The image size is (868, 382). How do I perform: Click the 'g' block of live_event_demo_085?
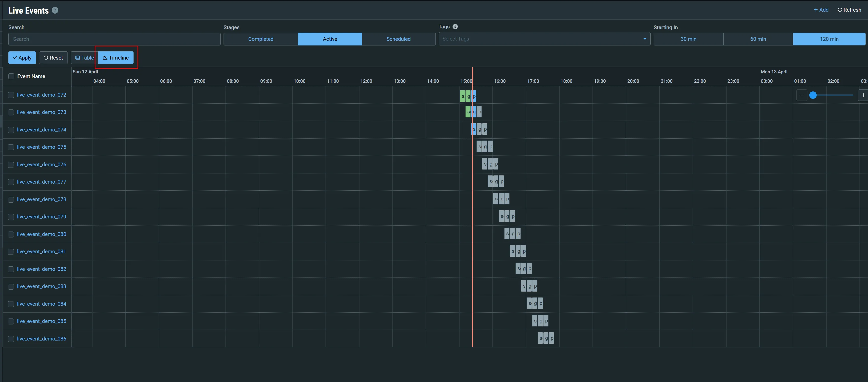[541, 321]
